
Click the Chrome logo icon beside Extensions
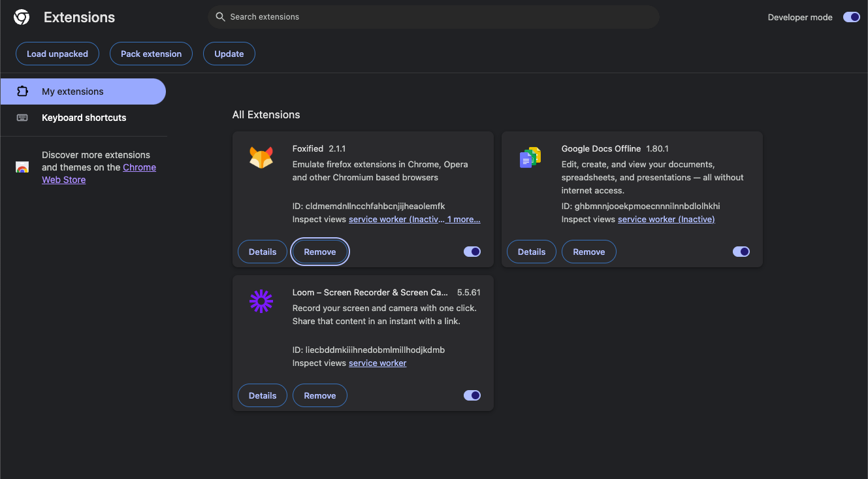(x=22, y=18)
